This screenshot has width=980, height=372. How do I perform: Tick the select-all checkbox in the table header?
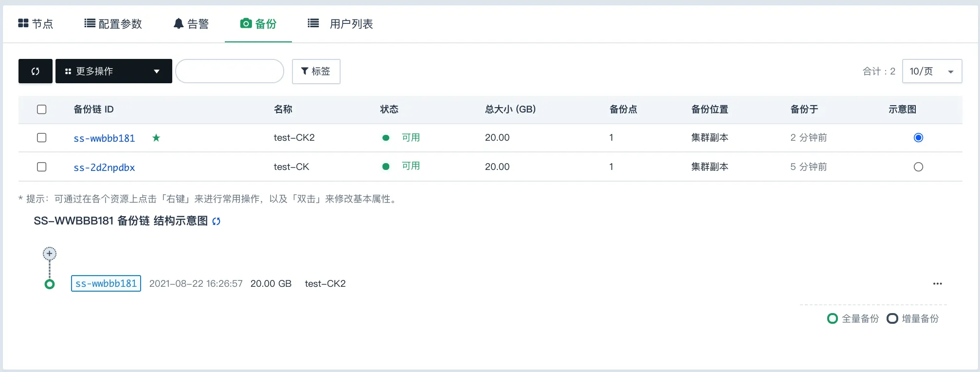click(x=42, y=110)
